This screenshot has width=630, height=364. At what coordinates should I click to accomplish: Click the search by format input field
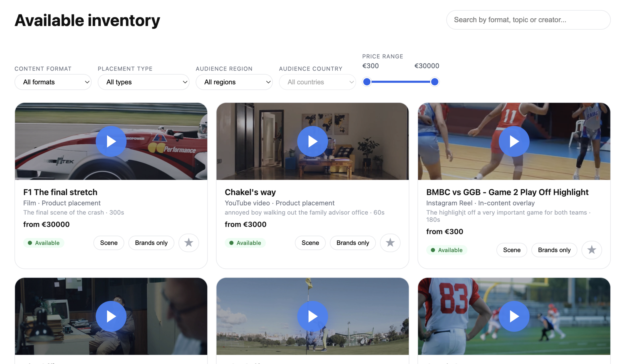[x=528, y=19]
